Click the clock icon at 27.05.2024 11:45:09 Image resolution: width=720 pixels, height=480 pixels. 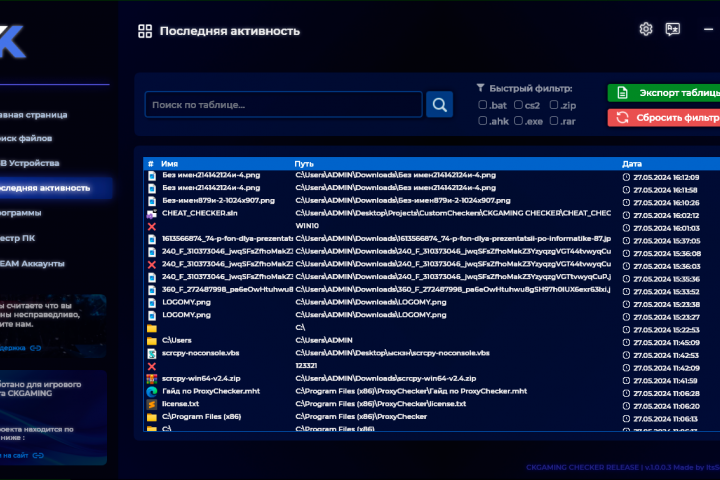626,343
